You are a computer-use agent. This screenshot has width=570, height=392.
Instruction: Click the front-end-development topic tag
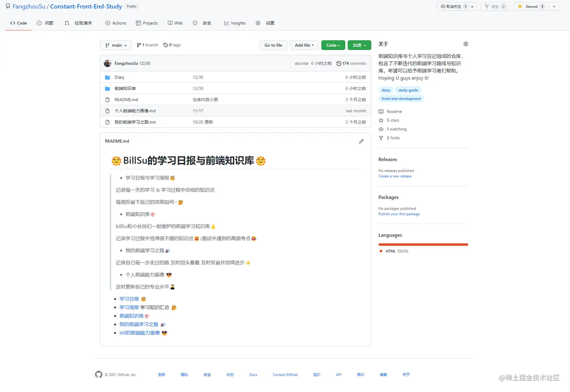pos(401,99)
